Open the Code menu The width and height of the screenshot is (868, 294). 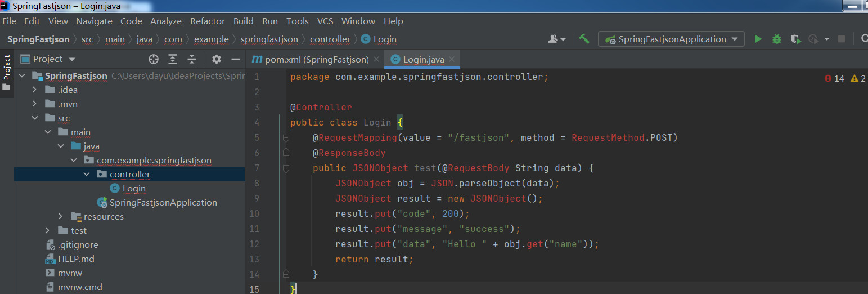coord(131,21)
